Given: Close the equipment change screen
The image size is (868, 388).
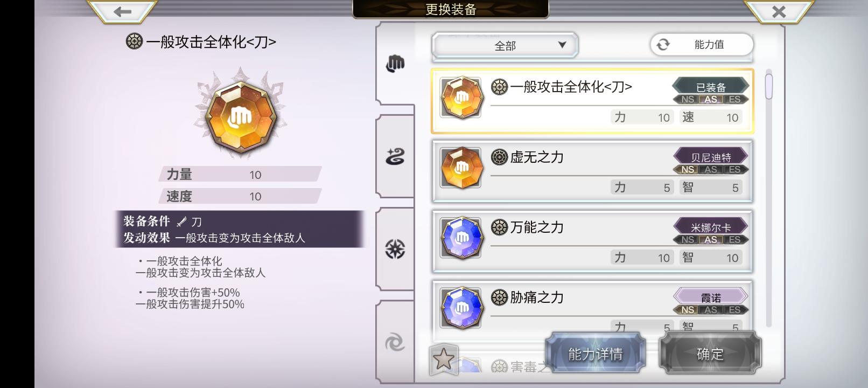Looking at the screenshot, I should (x=779, y=11).
